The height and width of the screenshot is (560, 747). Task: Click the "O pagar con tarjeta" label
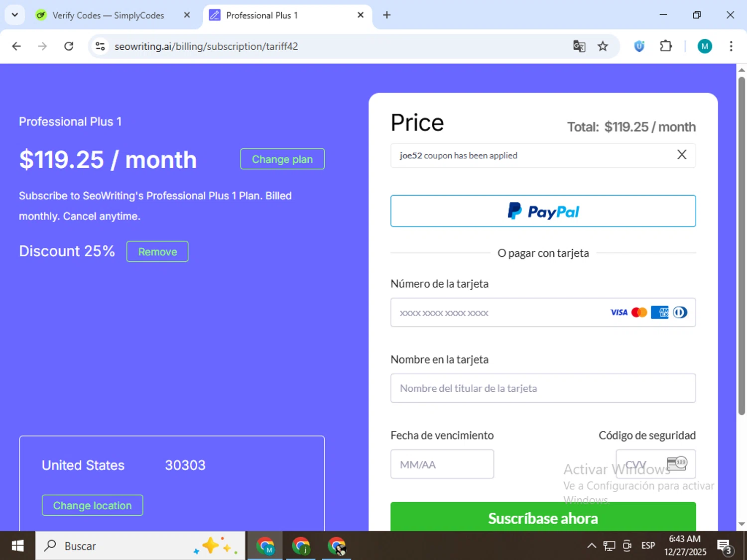(x=543, y=253)
